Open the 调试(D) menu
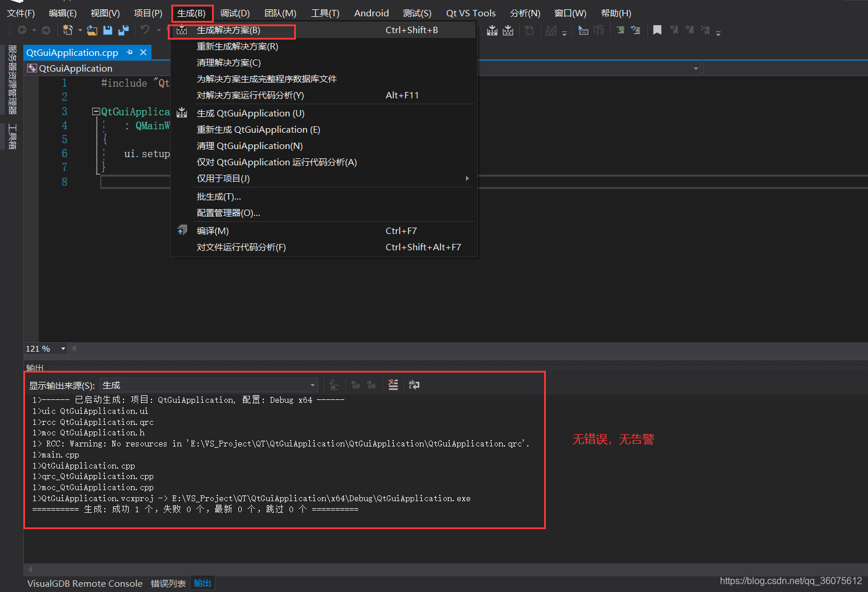This screenshot has height=592, width=868. pyautogui.click(x=235, y=13)
